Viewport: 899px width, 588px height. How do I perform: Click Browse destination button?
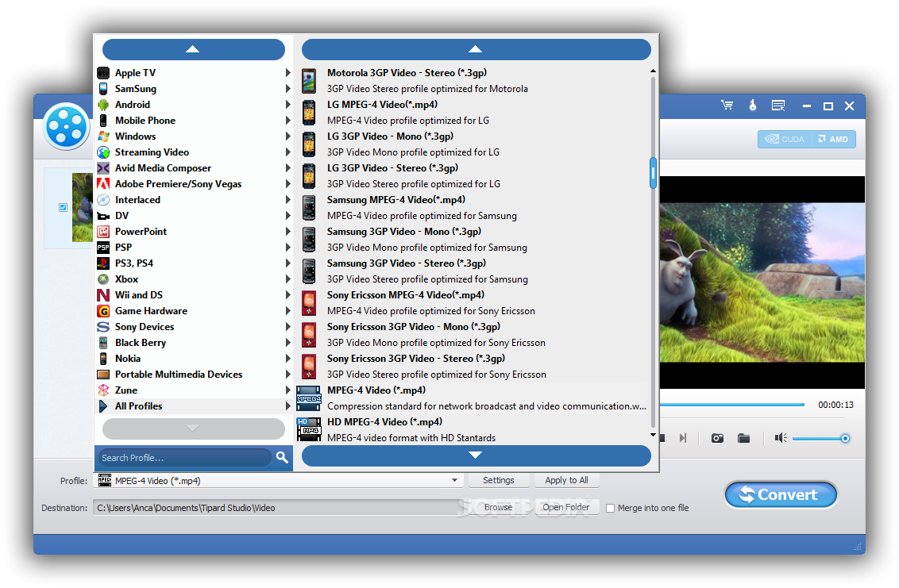coord(498,507)
